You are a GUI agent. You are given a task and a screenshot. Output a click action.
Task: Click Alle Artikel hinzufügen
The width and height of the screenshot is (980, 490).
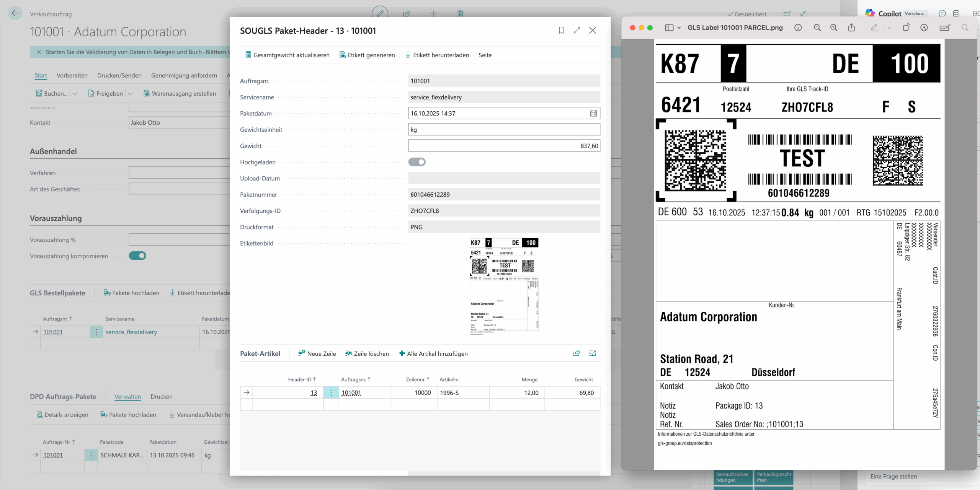coord(433,353)
